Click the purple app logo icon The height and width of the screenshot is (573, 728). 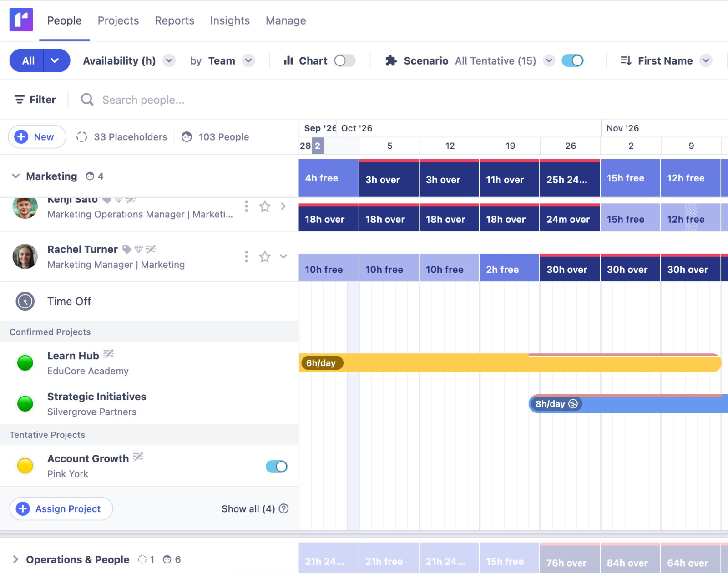(x=21, y=20)
